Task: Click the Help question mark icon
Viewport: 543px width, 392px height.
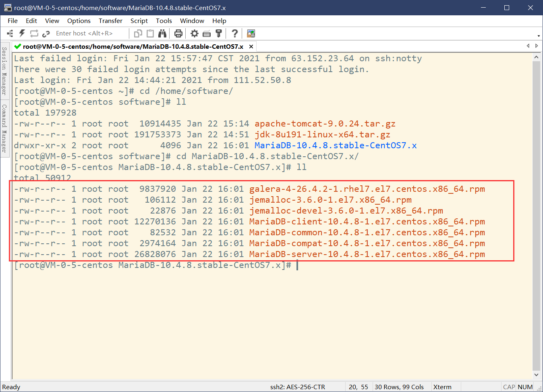Action: [x=235, y=33]
